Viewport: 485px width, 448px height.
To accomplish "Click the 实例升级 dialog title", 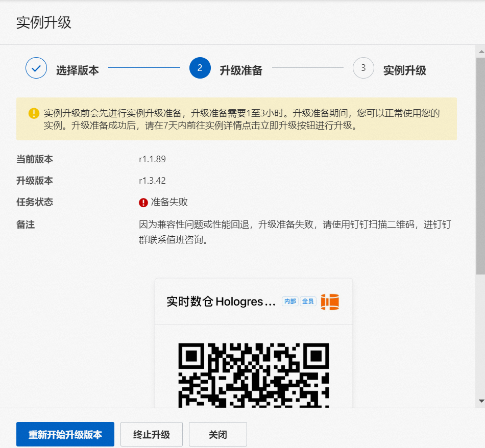I will coord(43,22).
